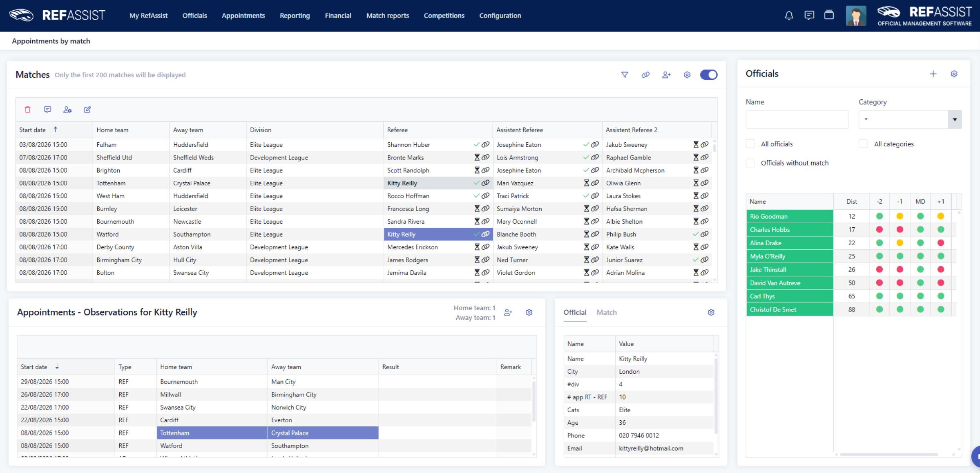Click the plus icon in Officials panel
The height and width of the screenshot is (473, 980).
pos(933,74)
